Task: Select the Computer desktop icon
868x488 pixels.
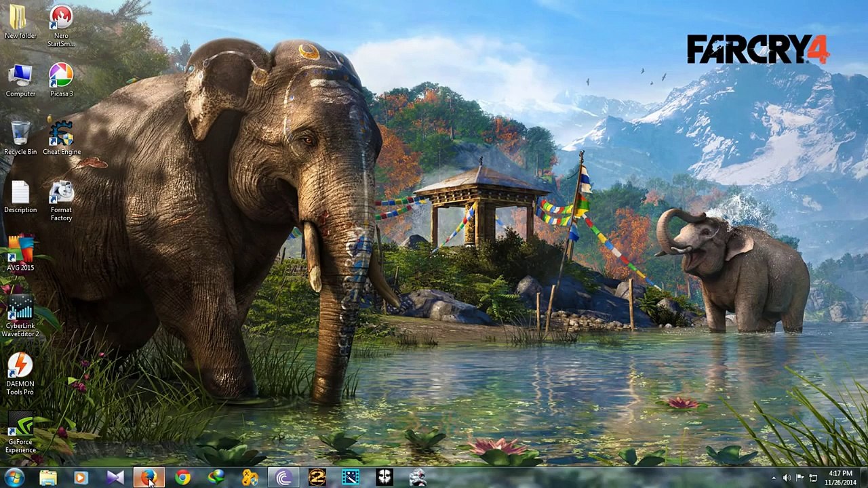Action: (20, 80)
